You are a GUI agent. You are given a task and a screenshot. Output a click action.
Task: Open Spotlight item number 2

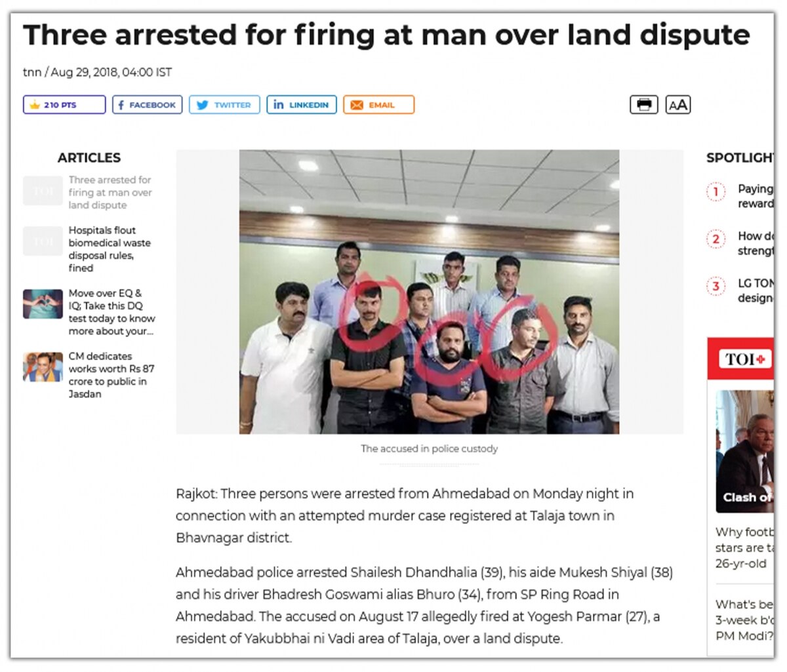(x=741, y=243)
